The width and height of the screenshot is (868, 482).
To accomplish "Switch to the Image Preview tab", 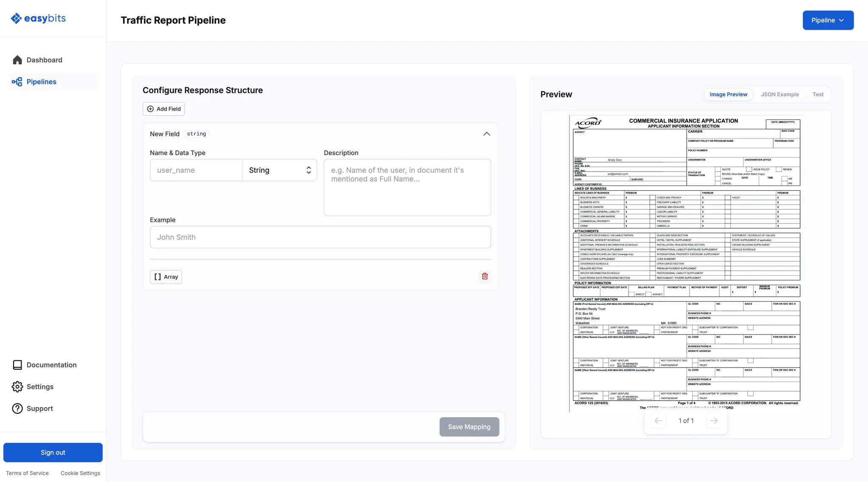I will tap(728, 94).
